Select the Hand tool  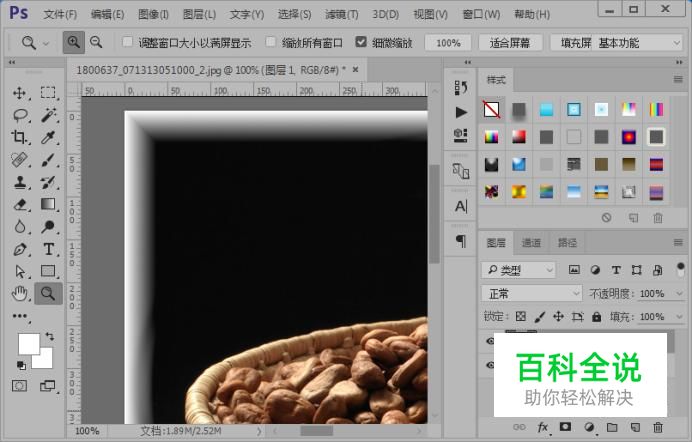coord(19,293)
